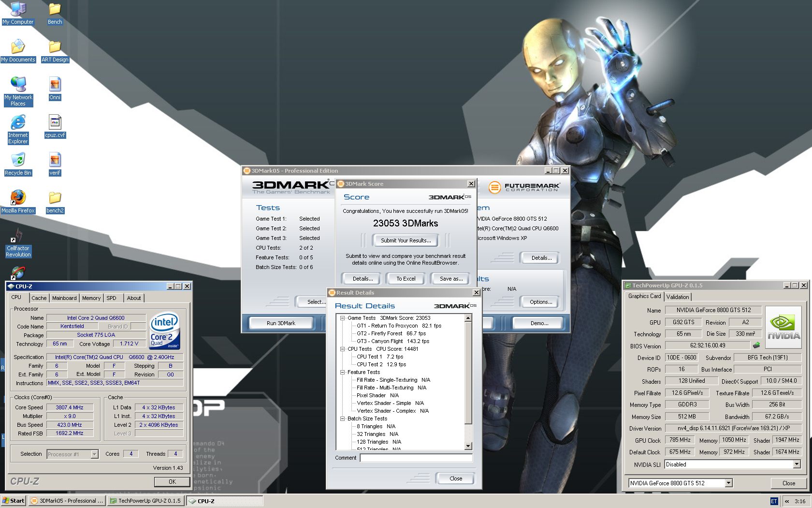Select TechPowerUp GPU-Z taskbar button
The image size is (812, 508).
pyautogui.click(x=145, y=501)
